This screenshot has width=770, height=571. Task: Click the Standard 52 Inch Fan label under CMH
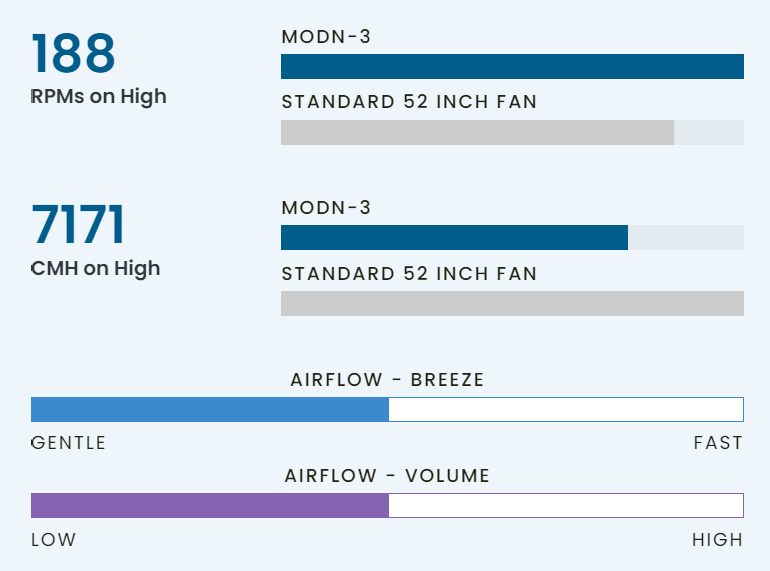[409, 273]
